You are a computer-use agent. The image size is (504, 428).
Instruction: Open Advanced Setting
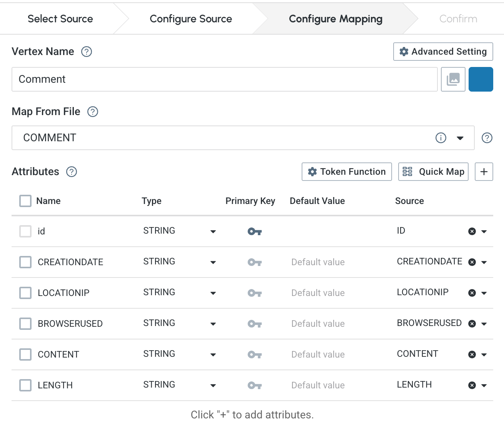[443, 52]
